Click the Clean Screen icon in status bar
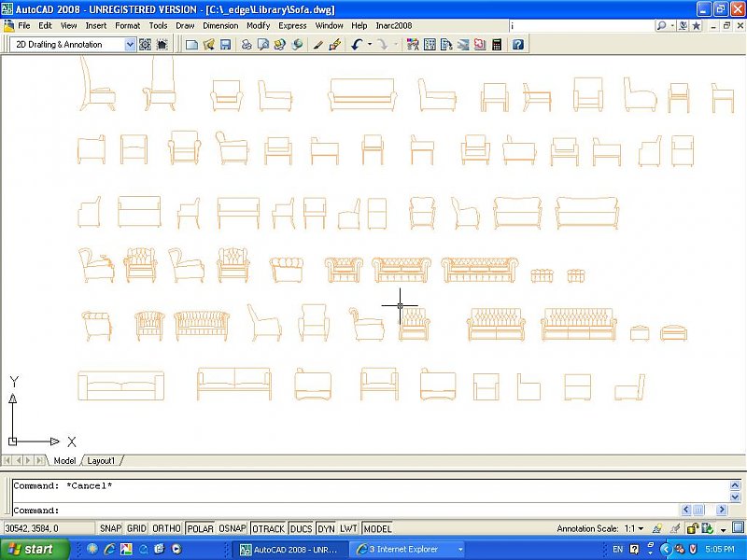747x560 pixels. (739, 528)
